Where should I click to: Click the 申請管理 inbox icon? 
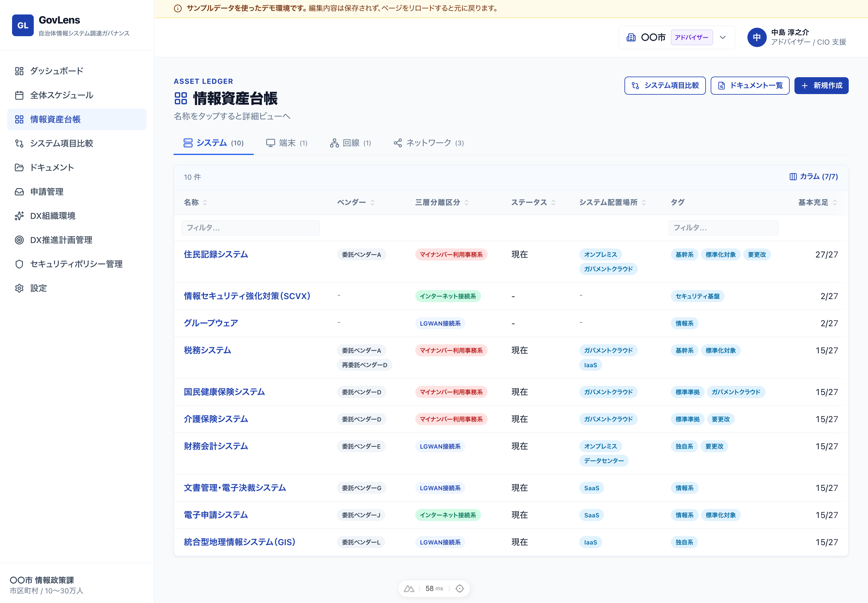pyautogui.click(x=19, y=192)
